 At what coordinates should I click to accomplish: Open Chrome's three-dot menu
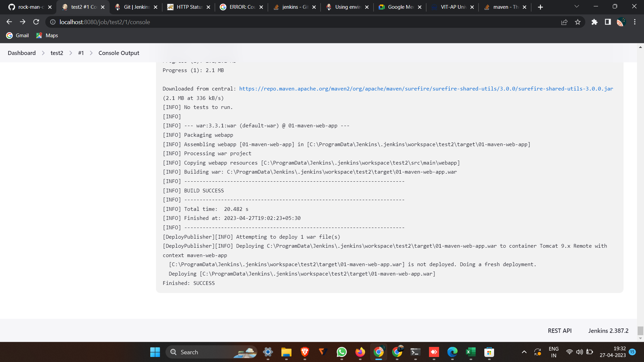634,22
